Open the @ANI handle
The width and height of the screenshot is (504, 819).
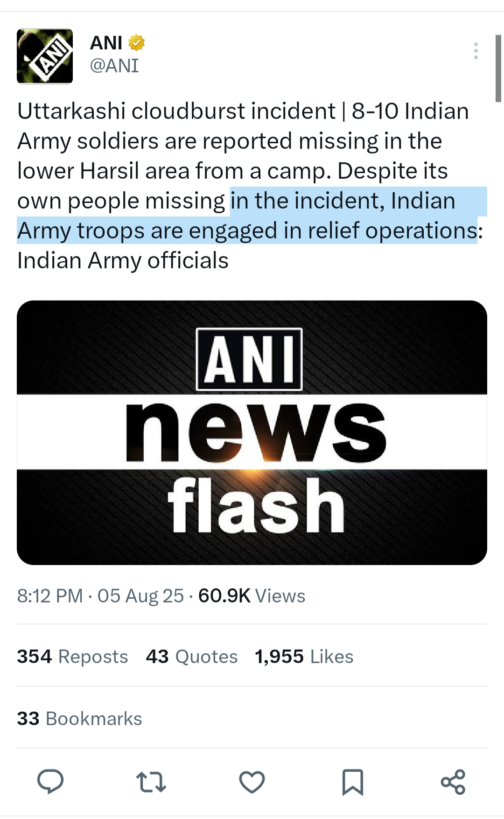click(114, 66)
